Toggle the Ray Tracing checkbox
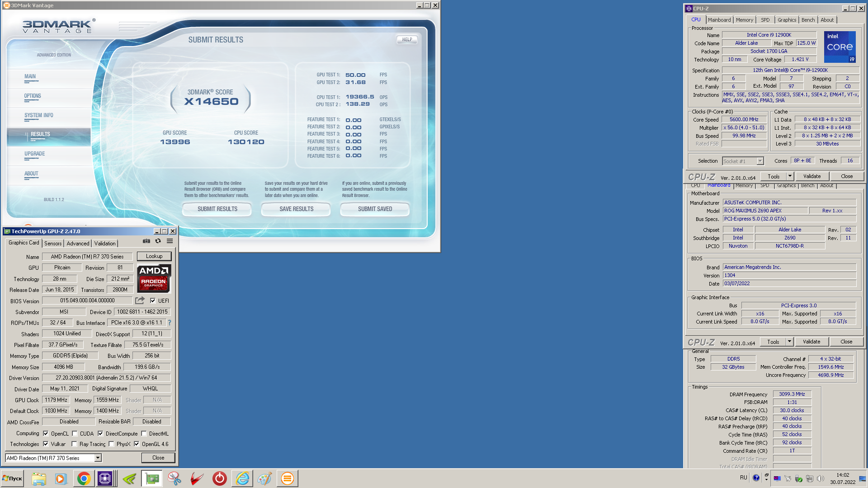Viewport: 868px width, 488px height. [74, 444]
